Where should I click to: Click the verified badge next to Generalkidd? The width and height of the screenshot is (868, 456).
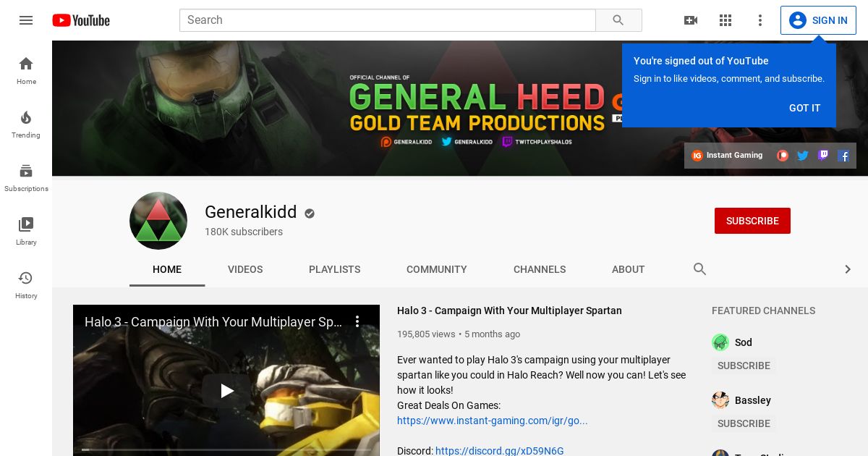310,213
